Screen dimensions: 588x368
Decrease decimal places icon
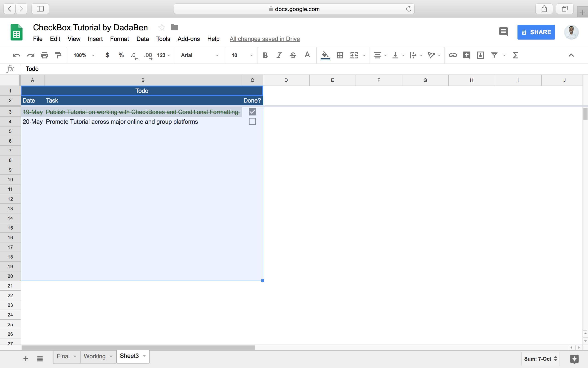(134, 56)
